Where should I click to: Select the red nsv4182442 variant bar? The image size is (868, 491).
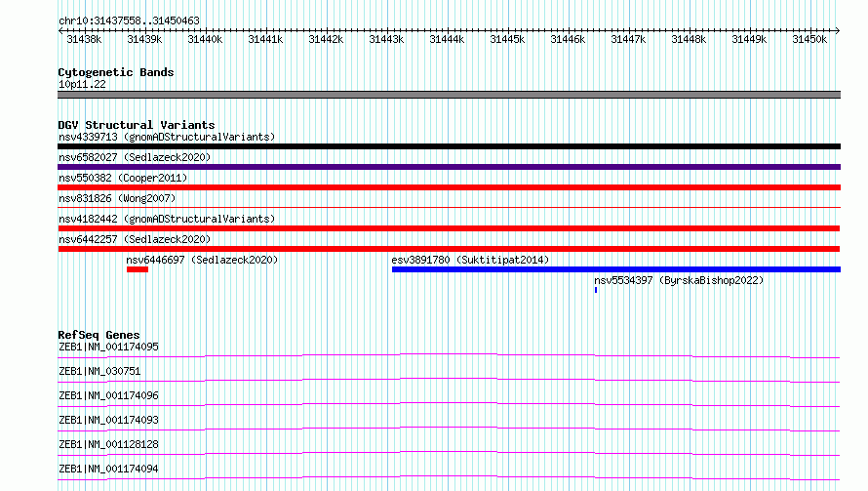click(449, 228)
